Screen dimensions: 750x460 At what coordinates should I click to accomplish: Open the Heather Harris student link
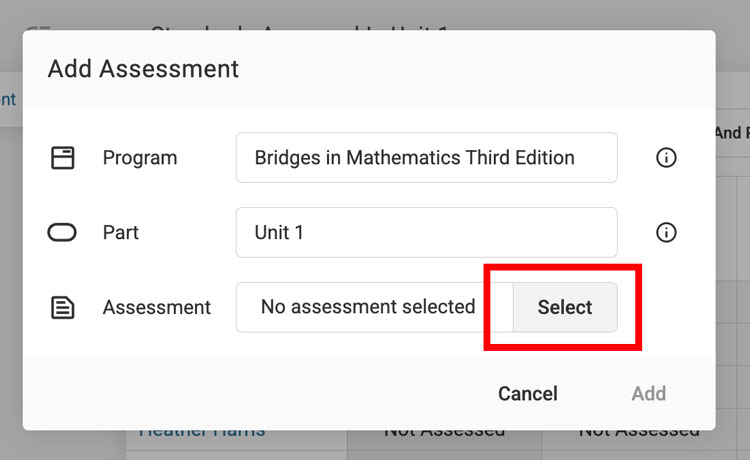[202, 432]
